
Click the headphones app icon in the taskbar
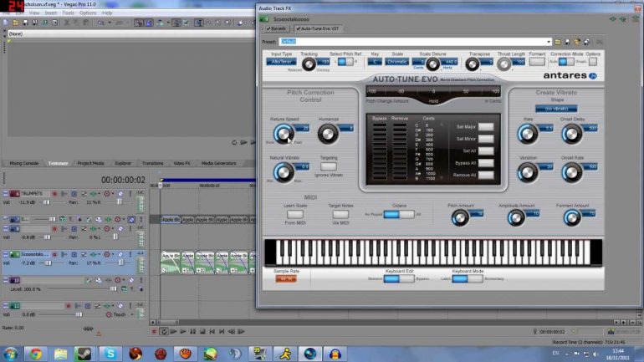click(x=335, y=354)
